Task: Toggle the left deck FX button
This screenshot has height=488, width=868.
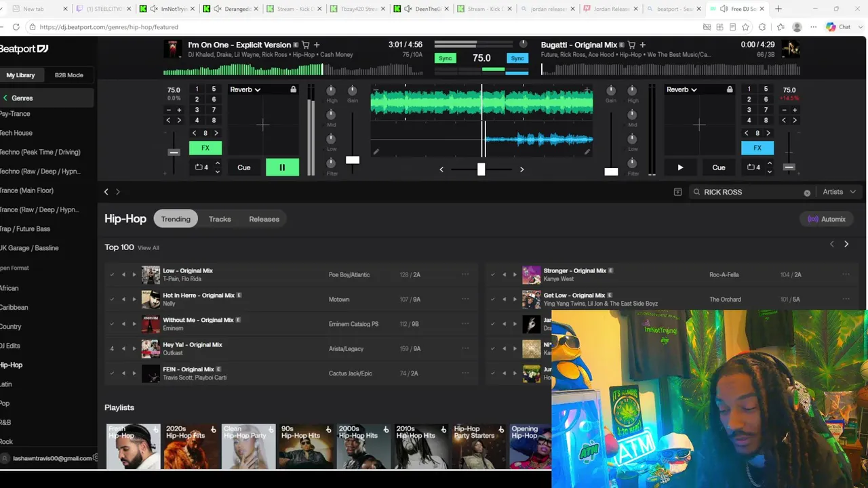Action: click(x=205, y=148)
